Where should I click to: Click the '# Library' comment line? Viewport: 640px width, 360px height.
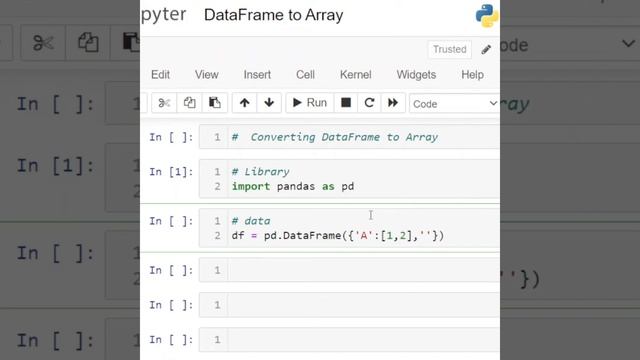pyautogui.click(x=260, y=172)
